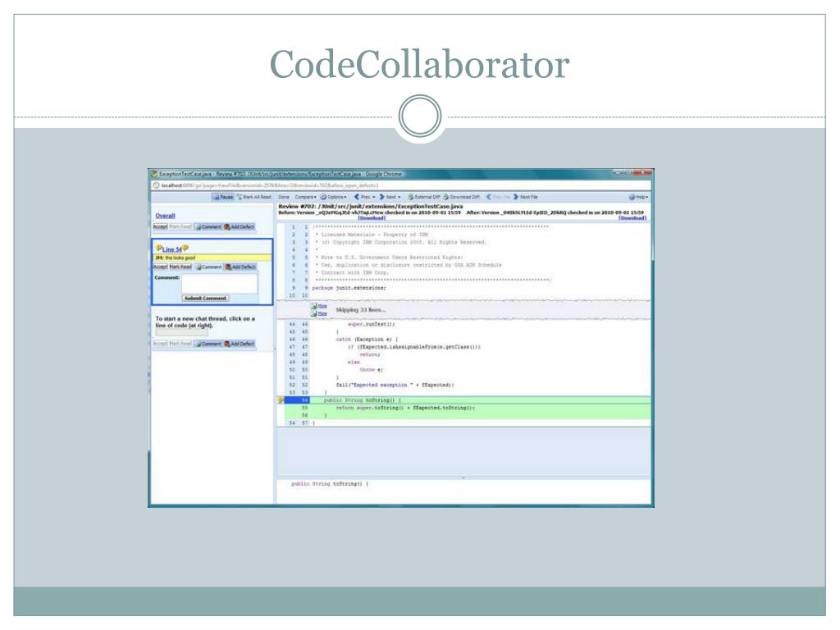Click the After version Download link
This screenshot has height=630, width=840.
point(632,218)
